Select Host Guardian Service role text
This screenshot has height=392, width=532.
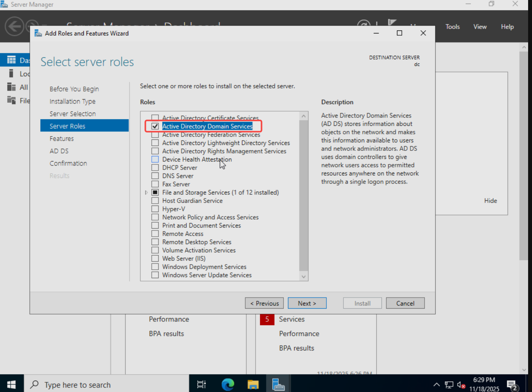click(x=192, y=200)
